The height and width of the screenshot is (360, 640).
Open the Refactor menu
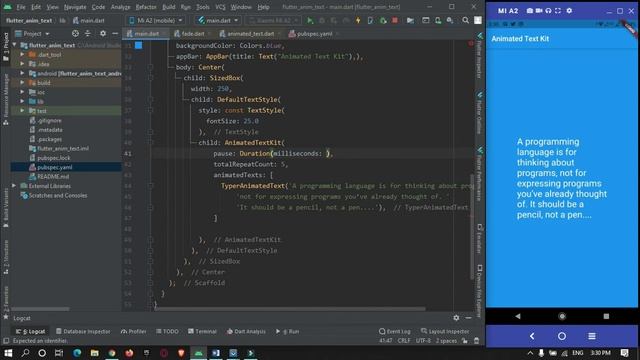(146, 7)
